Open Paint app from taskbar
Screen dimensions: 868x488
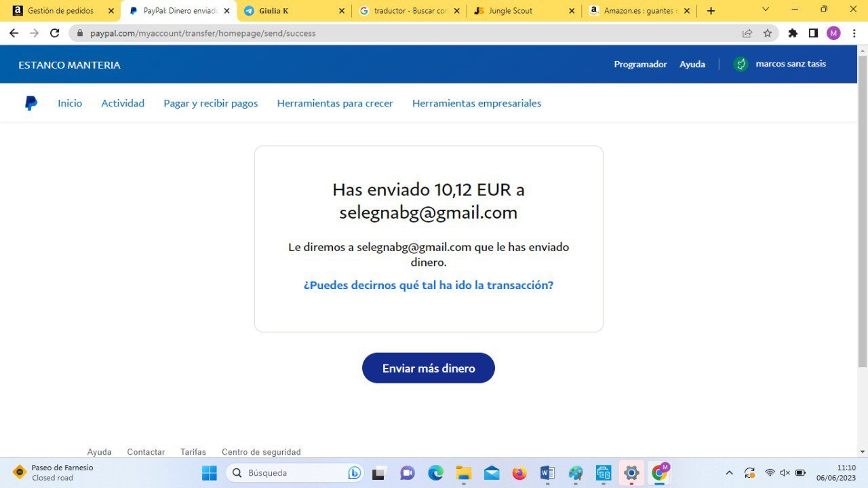click(576, 473)
